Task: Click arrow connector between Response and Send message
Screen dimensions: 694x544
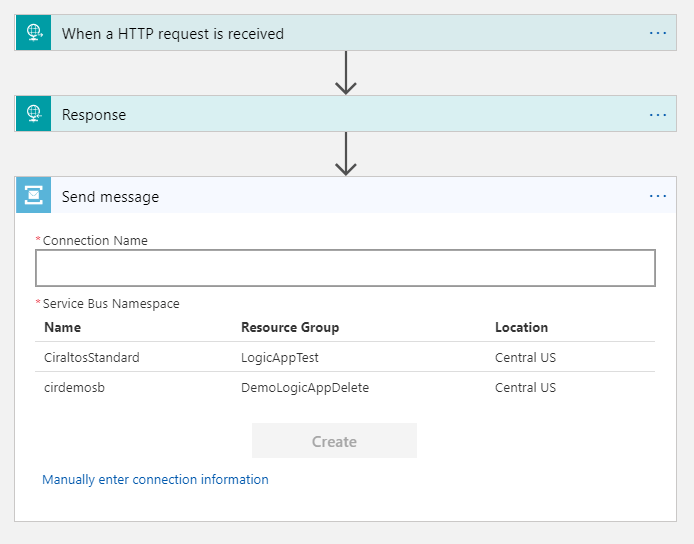Action: 346,153
